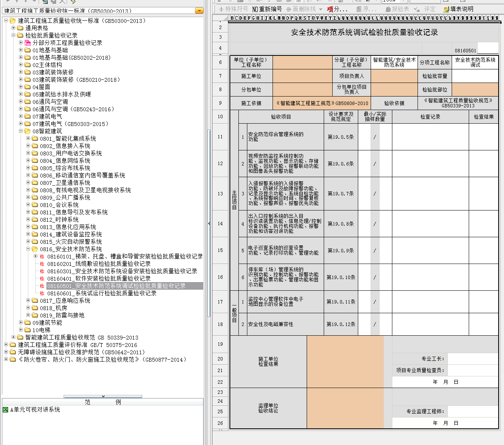Open the 项分... toolbar tool
The height and width of the screenshot is (445, 504).
tap(337, 9)
